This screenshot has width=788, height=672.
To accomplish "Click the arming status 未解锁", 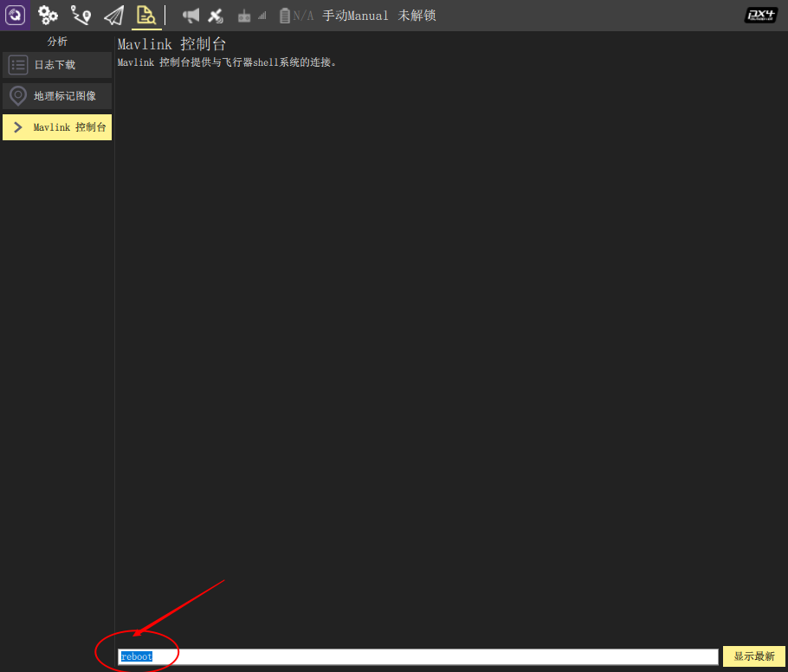I will [417, 16].
